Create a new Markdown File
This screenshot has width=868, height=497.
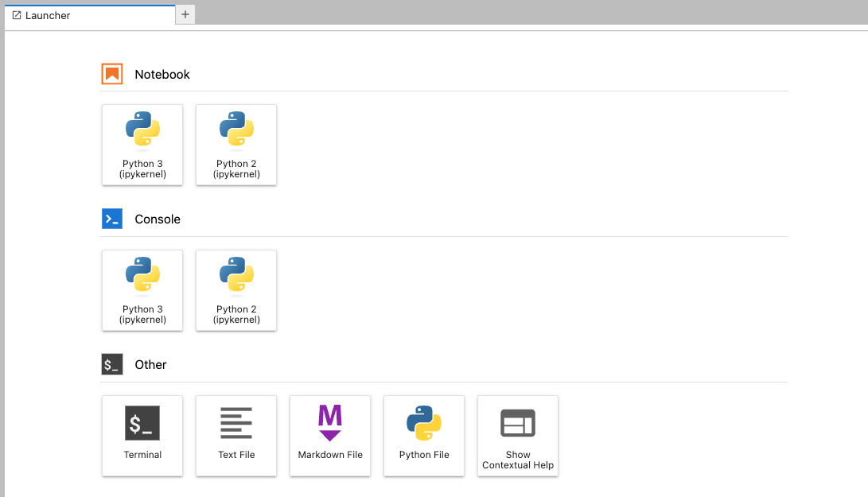[330, 436]
